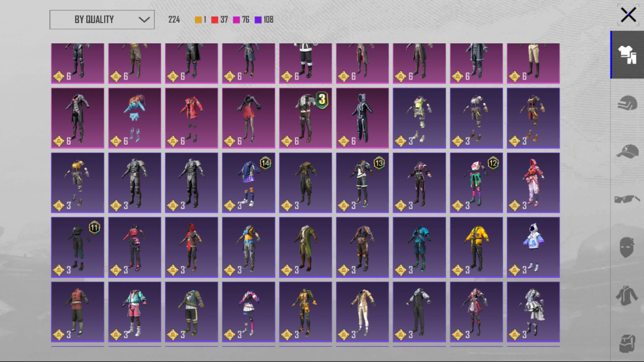
Task: Select the teal blue hoodie outfit
Action: click(419, 247)
